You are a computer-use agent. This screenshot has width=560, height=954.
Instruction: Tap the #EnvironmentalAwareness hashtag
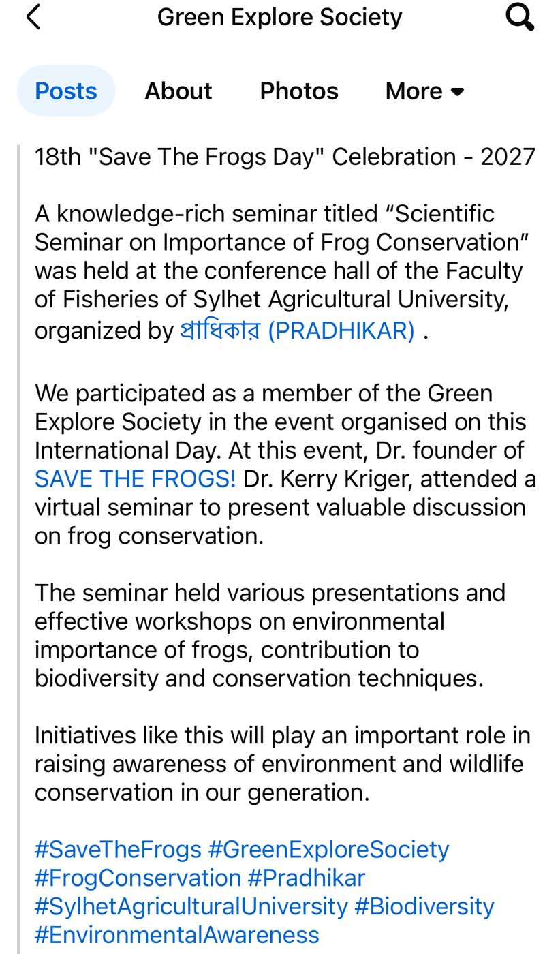(x=177, y=935)
